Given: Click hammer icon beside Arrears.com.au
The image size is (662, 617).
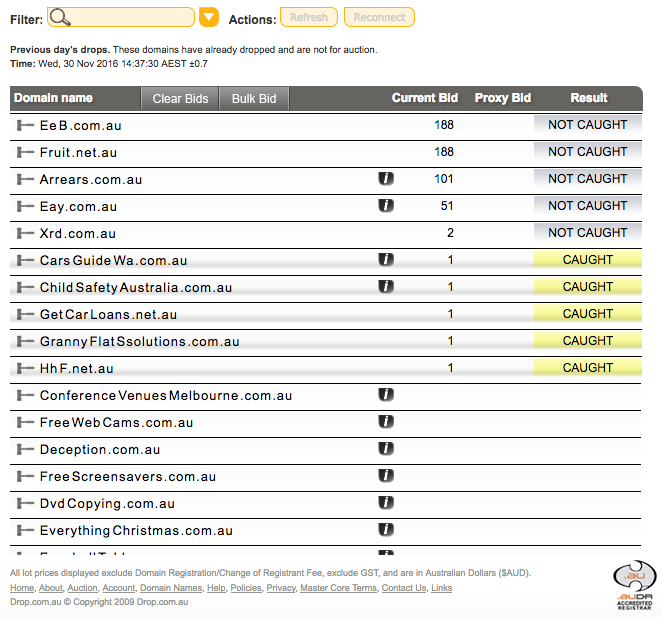Looking at the screenshot, I should [25, 179].
